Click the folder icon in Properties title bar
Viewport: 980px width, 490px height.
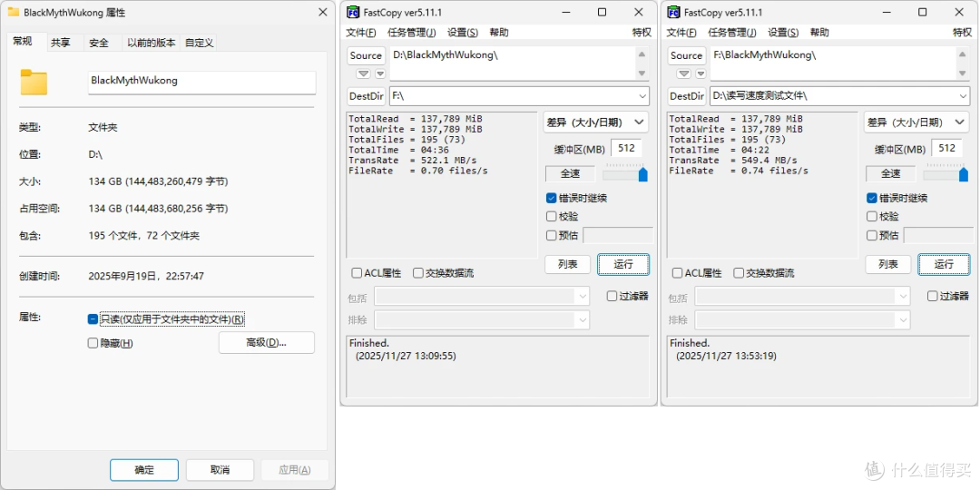pyautogui.click(x=13, y=13)
